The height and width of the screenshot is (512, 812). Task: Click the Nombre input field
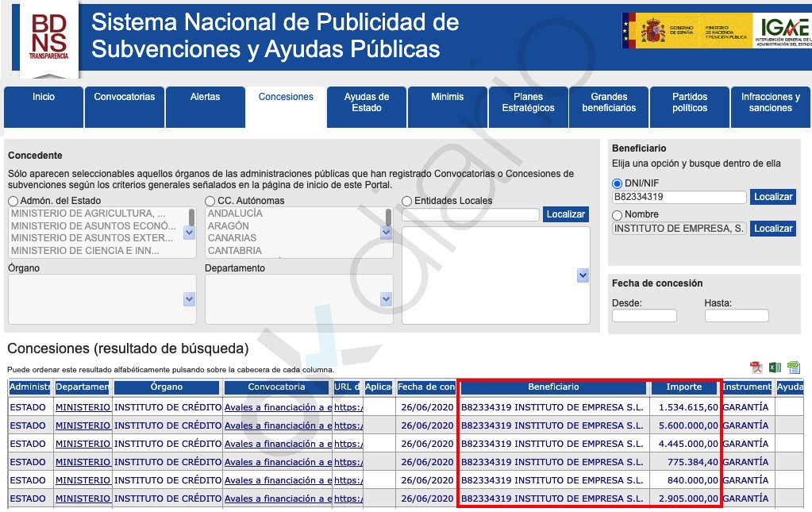point(679,229)
